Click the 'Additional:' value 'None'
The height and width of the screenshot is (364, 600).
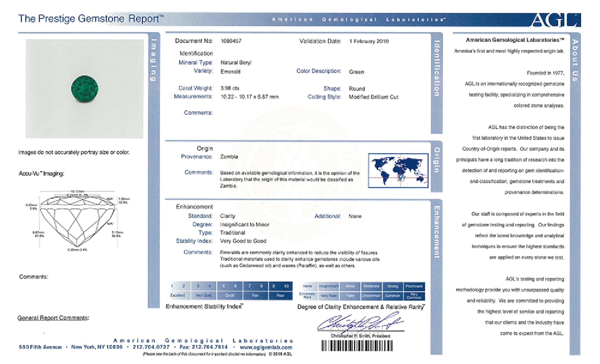tap(355, 216)
